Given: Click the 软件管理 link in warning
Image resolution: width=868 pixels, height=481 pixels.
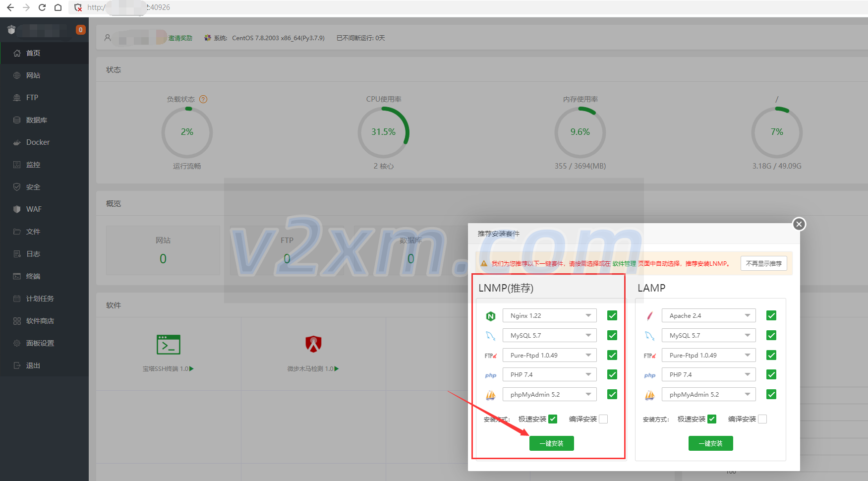Looking at the screenshot, I should coord(624,264).
